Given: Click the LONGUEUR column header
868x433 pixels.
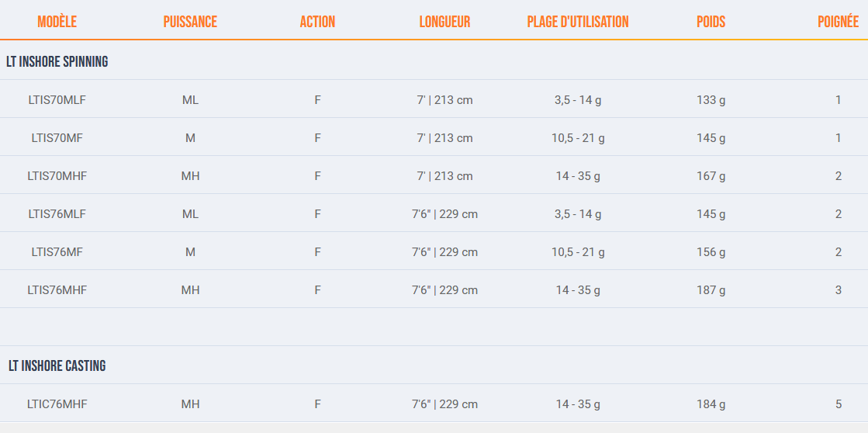Looking at the screenshot, I should pyautogui.click(x=444, y=22).
